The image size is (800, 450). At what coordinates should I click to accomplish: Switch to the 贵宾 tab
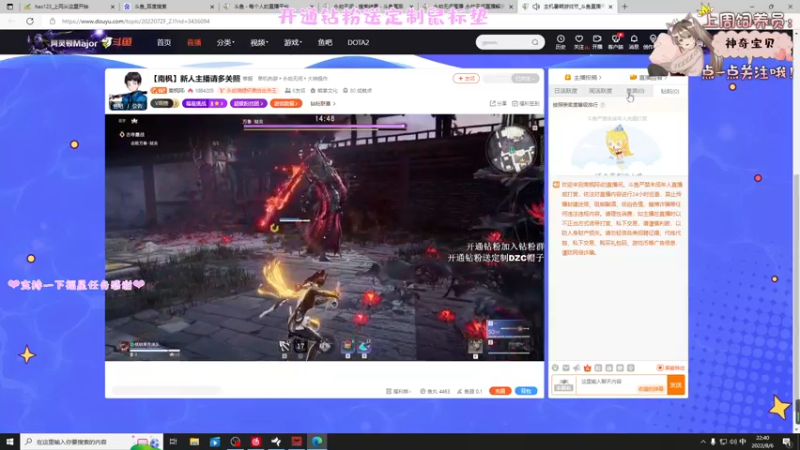tap(635, 91)
